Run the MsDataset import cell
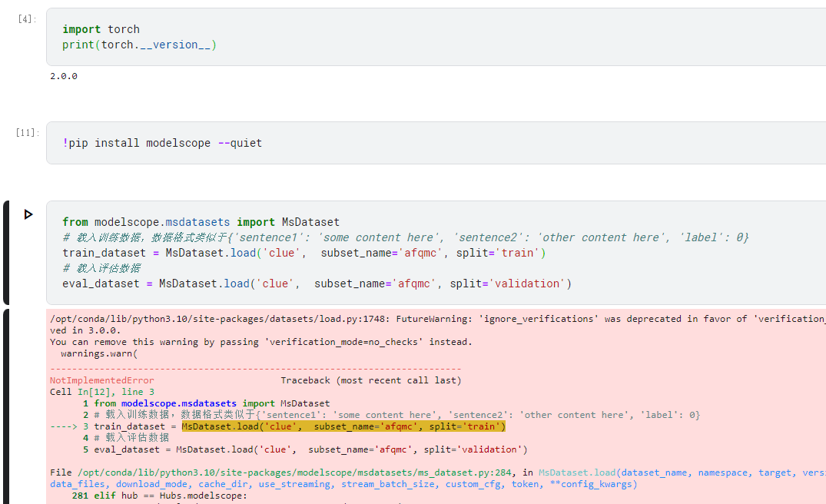Viewport: 826px width, 504px height. [x=28, y=214]
